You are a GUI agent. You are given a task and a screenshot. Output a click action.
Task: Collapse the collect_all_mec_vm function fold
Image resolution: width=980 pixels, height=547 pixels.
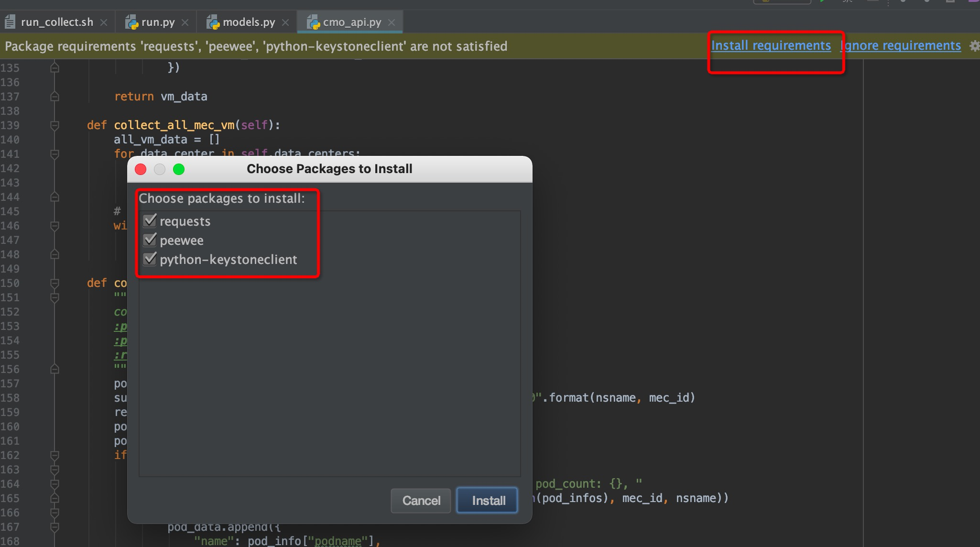[54, 125]
